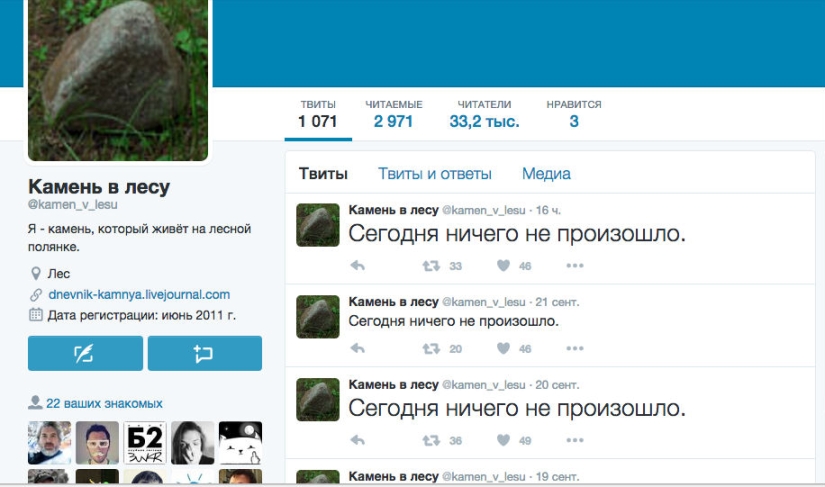Click the 22 ваших знакомых link
This screenshot has height=487, width=825.
104,403
